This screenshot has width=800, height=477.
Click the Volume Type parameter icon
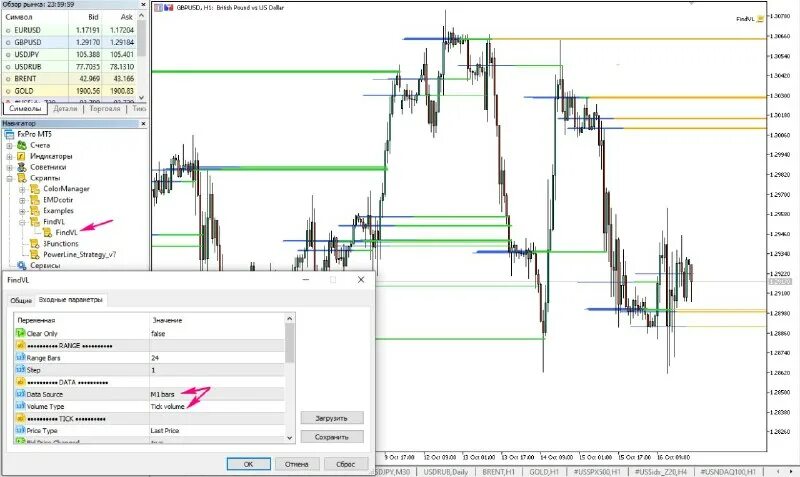click(x=20, y=406)
